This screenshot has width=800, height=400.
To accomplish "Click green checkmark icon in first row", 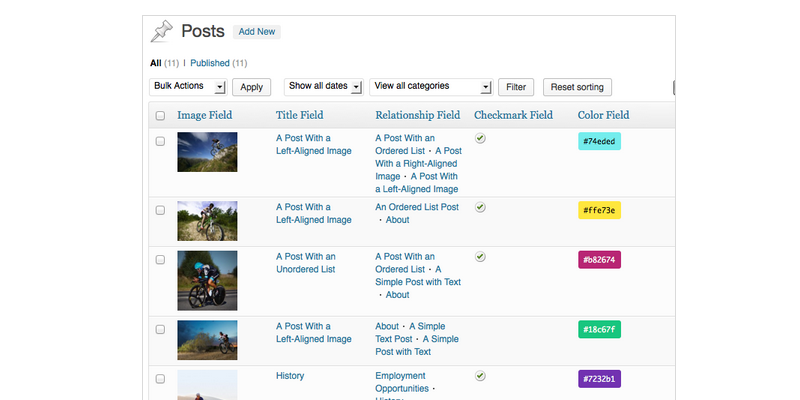I will click(x=480, y=139).
